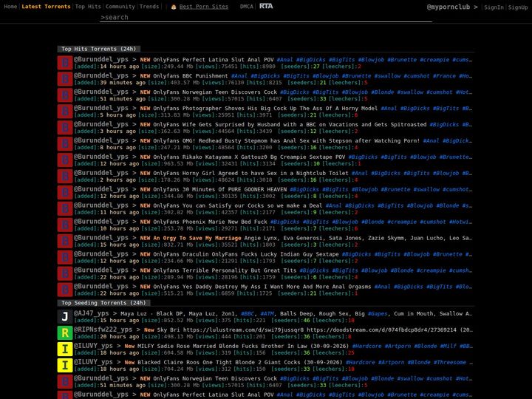This screenshot has width=532, height=399.
Task: Click the SignIn link
Action: [x=494, y=7]
